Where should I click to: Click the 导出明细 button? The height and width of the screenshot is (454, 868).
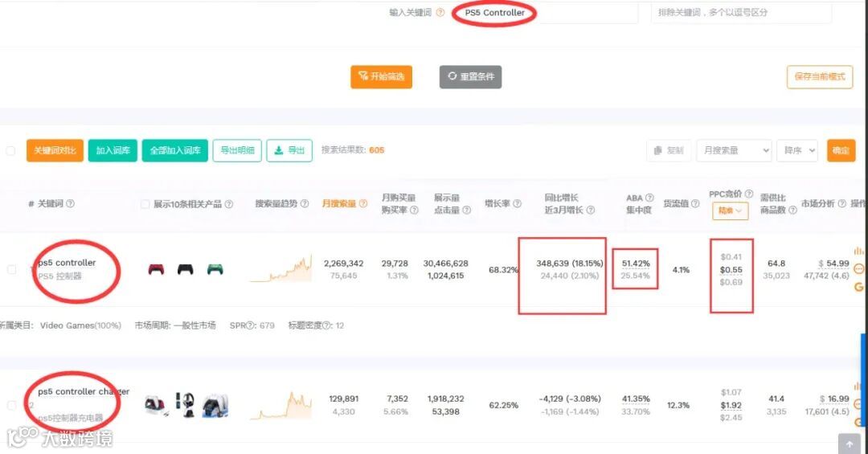click(237, 150)
